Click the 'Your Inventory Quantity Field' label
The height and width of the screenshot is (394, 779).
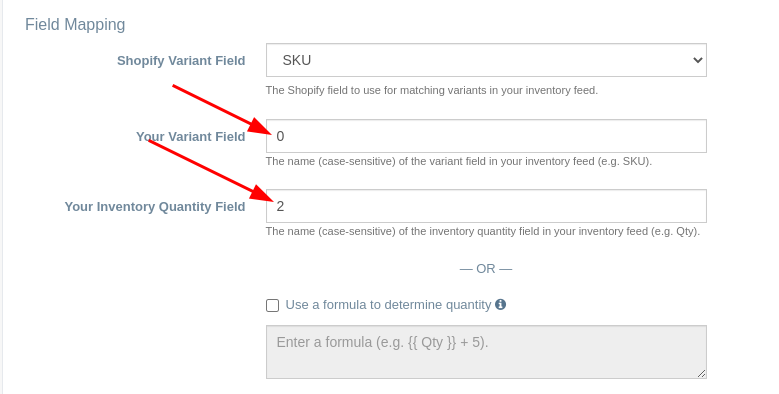[x=155, y=207]
